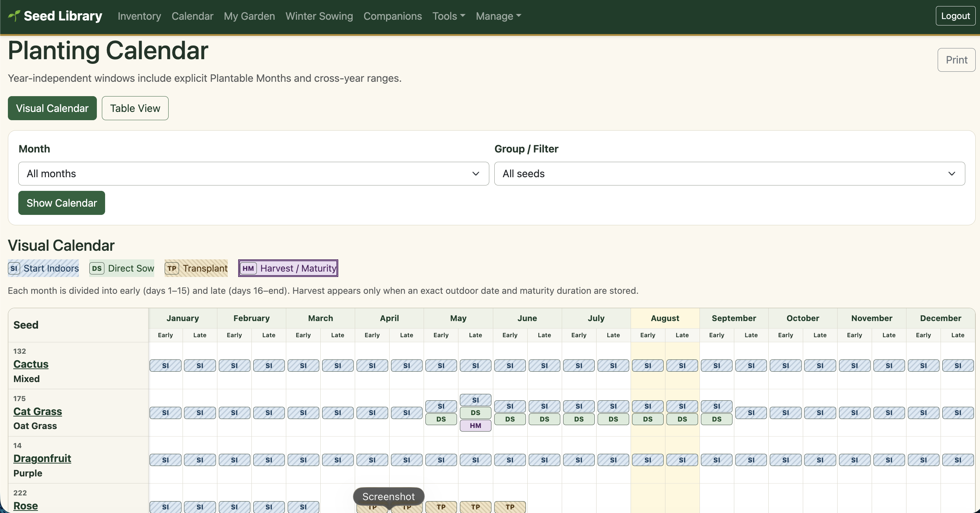Click the TP Transplant legend badge
Screen dimensions: 980x513
coord(196,268)
